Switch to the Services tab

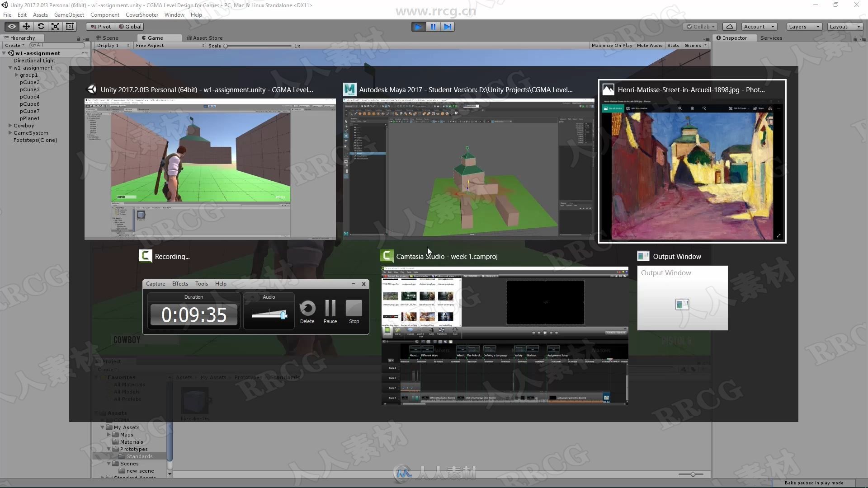pos(771,38)
